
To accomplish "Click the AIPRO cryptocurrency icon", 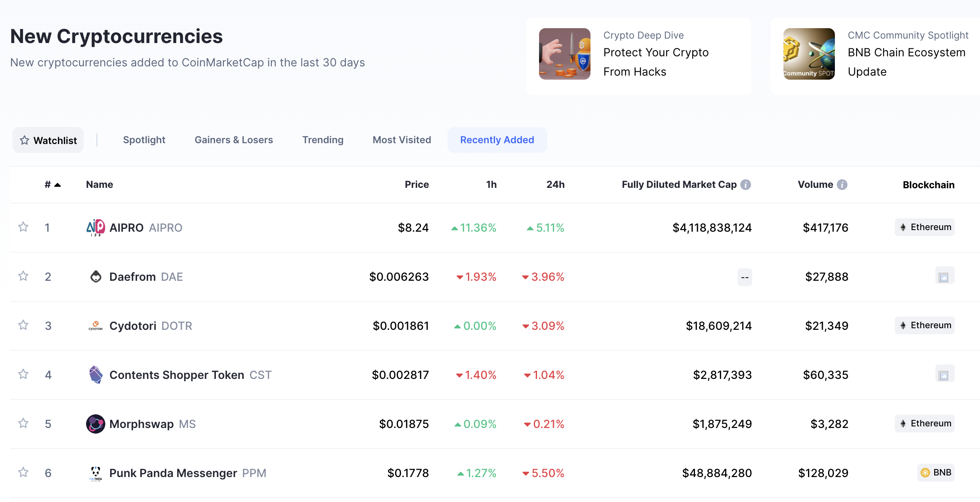I will (95, 227).
